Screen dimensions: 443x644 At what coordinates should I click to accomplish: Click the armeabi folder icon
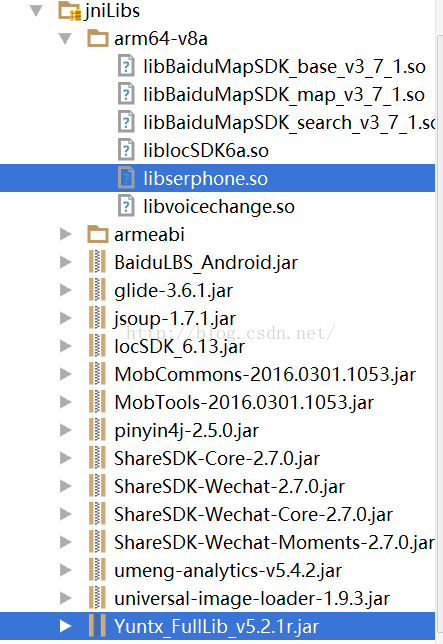point(98,234)
